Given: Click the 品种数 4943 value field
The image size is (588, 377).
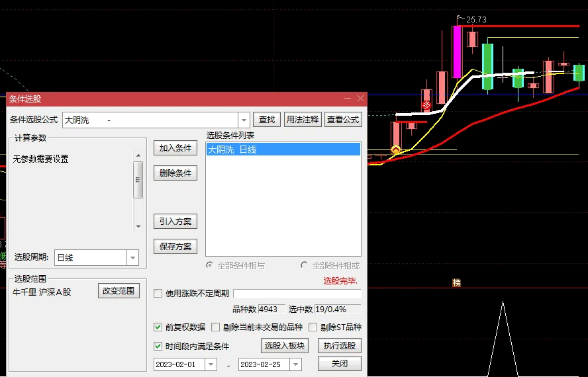Looking at the screenshot, I should 271,309.
